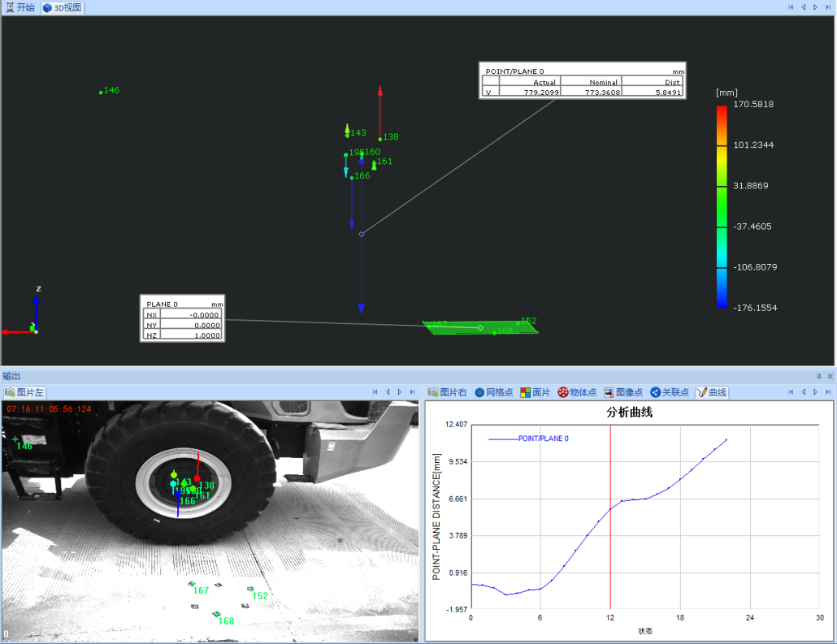The width and height of the screenshot is (837, 644).
Task: Jump to last tab in 曲线 panel bar
Action: [x=828, y=391]
